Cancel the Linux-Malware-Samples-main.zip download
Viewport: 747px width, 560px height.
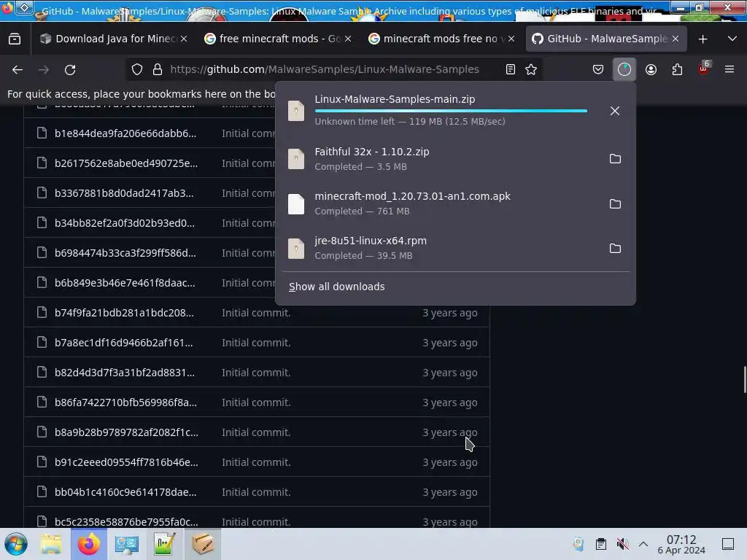(x=614, y=111)
